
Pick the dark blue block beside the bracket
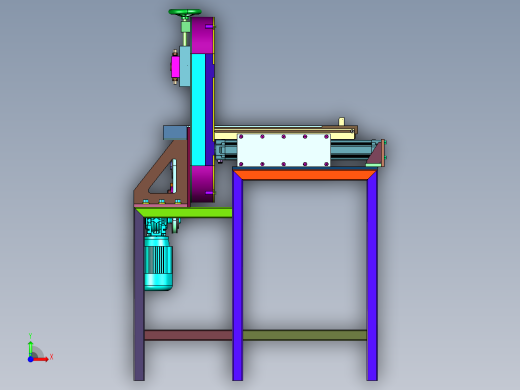click(x=175, y=133)
